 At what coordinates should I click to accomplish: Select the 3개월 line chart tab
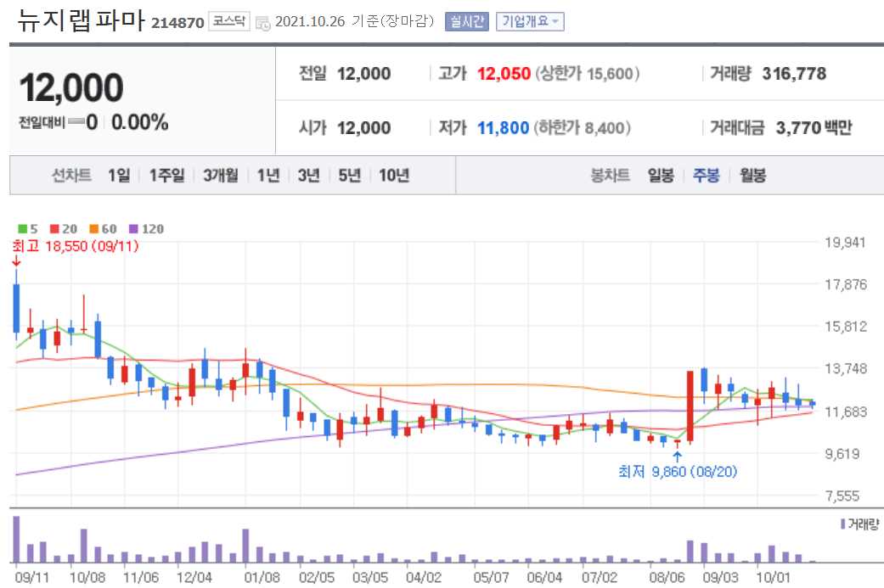click(221, 175)
